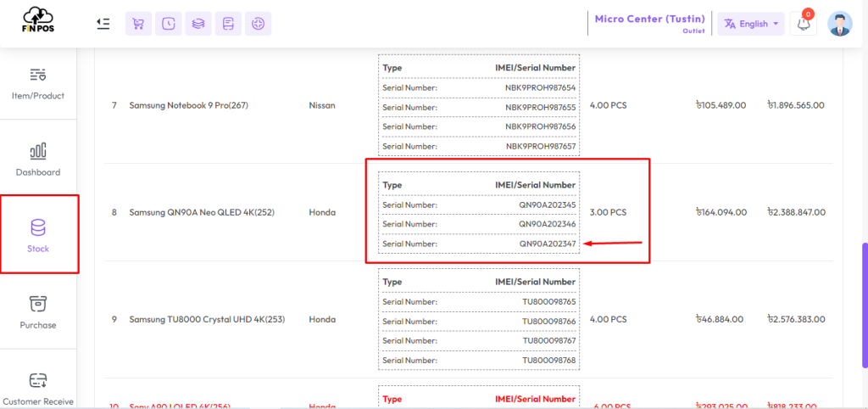The width and height of the screenshot is (868, 409).
Task: Open the Purchase sidebar menu
Action: pyautogui.click(x=38, y=312)
